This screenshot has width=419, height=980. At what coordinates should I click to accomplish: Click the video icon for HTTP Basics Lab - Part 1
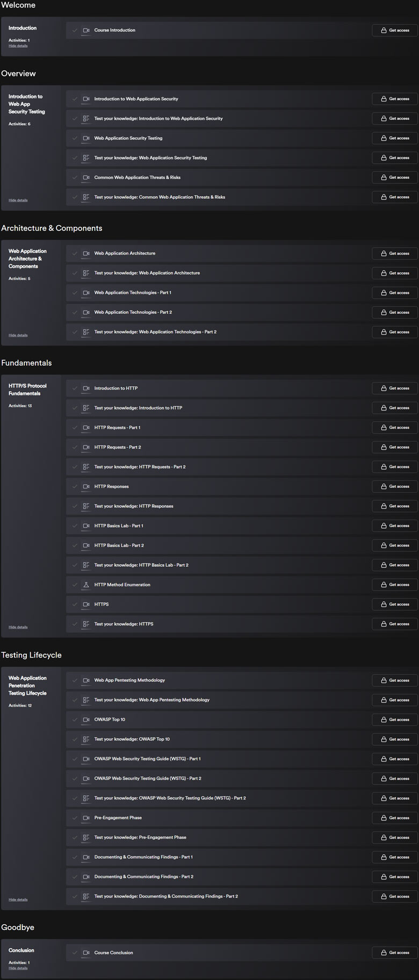tap(86, 526)
